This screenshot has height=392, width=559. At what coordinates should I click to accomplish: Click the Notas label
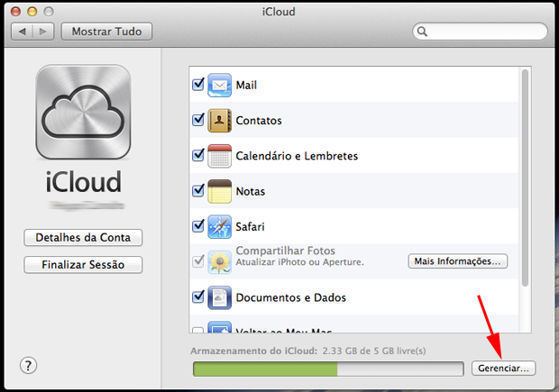251,191
